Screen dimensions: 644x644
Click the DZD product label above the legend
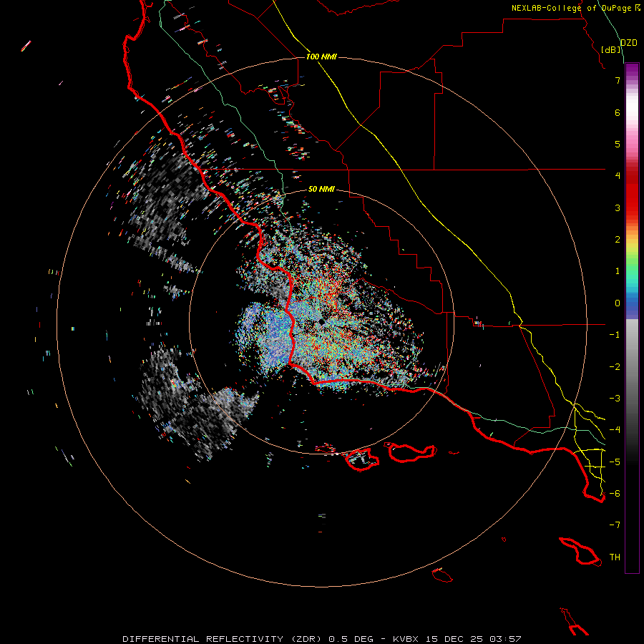628,43
